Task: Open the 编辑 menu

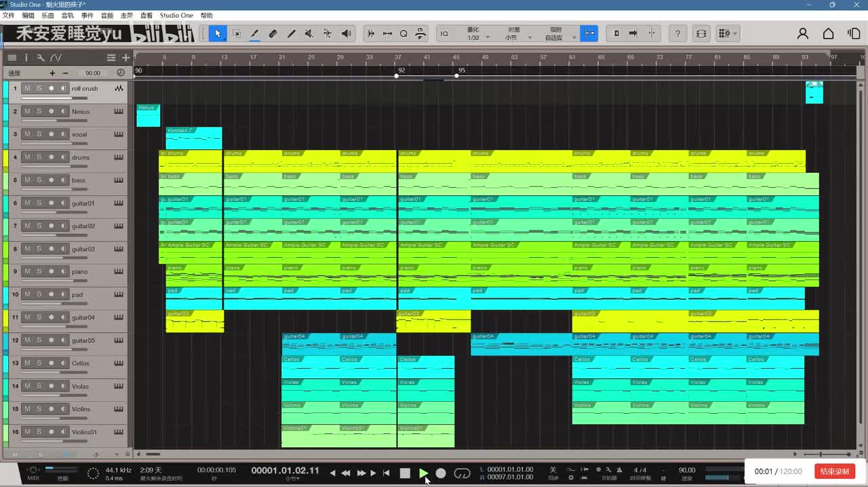Action: click(28, 15)
